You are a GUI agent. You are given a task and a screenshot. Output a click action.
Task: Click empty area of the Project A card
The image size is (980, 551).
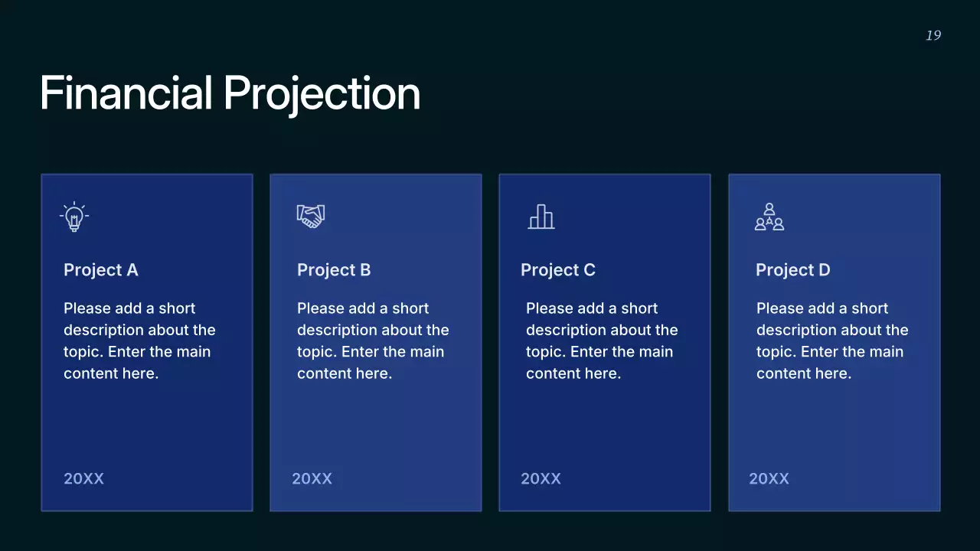tap(147, 429)
